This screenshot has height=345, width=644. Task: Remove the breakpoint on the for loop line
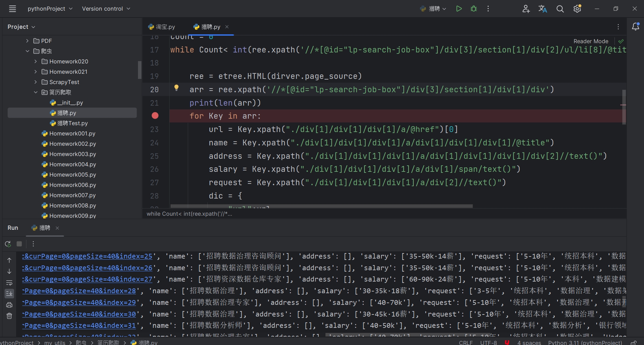(x=155, y=116)
